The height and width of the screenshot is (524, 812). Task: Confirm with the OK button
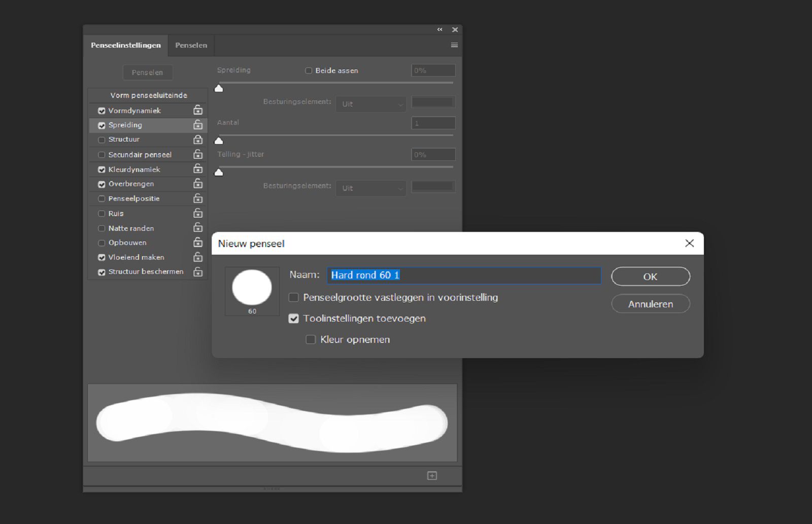click(x=650, y=276)
